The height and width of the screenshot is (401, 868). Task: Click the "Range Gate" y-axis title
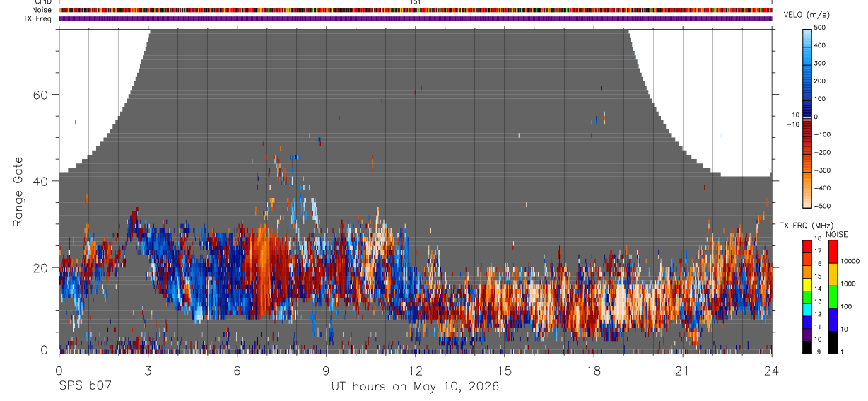coord(19,192)
